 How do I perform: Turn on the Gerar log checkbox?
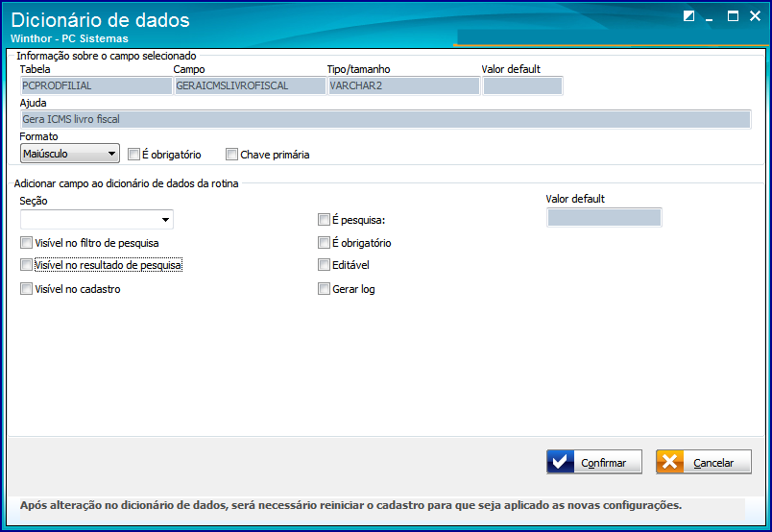(324, 289)
